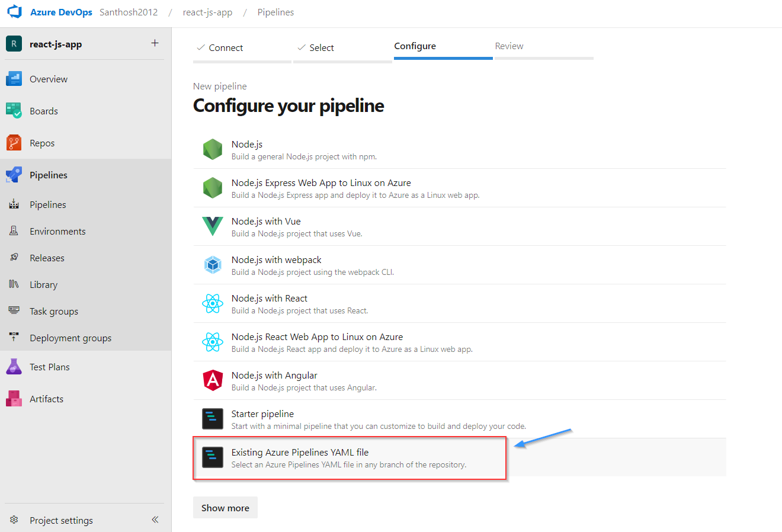Click the Pipelines sub-item icon

(14, 204)
